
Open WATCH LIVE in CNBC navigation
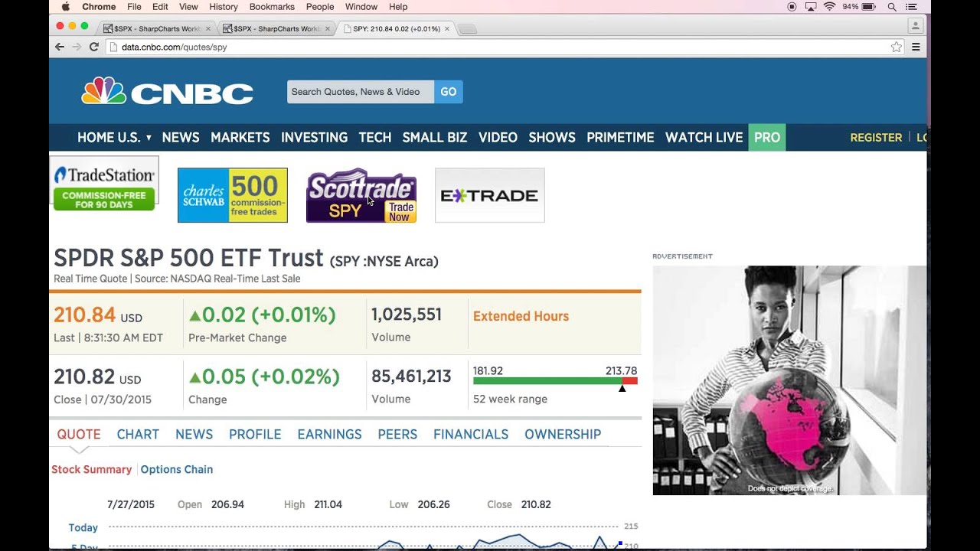click(x=704, y=138)
